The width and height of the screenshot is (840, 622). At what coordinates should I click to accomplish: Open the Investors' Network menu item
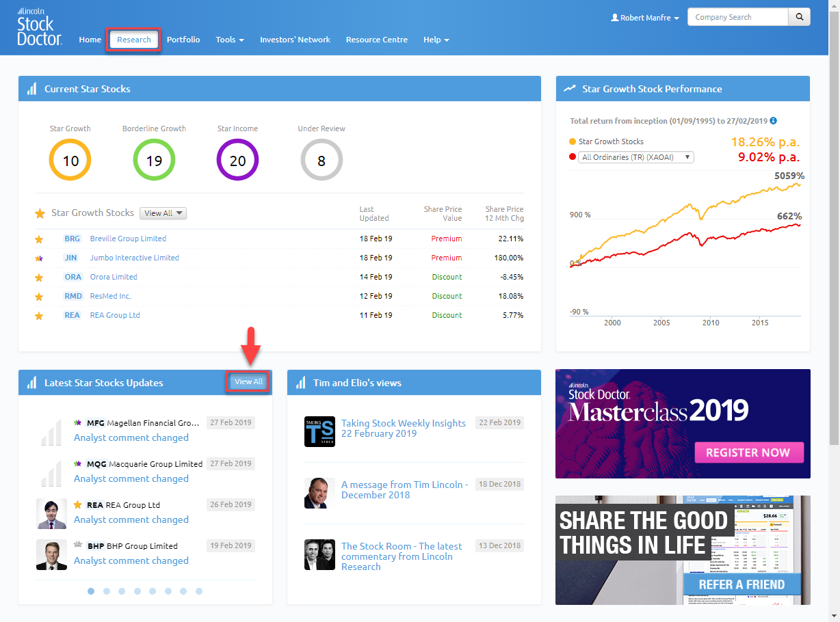tap(295, 40)
